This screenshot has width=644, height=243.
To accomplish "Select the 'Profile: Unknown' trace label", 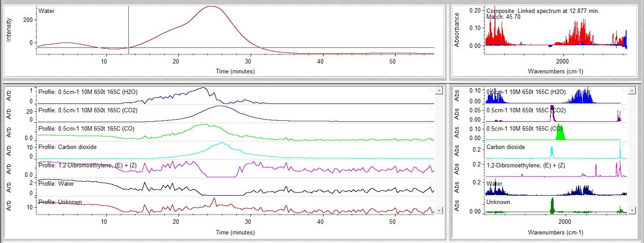I will (60, 202).
